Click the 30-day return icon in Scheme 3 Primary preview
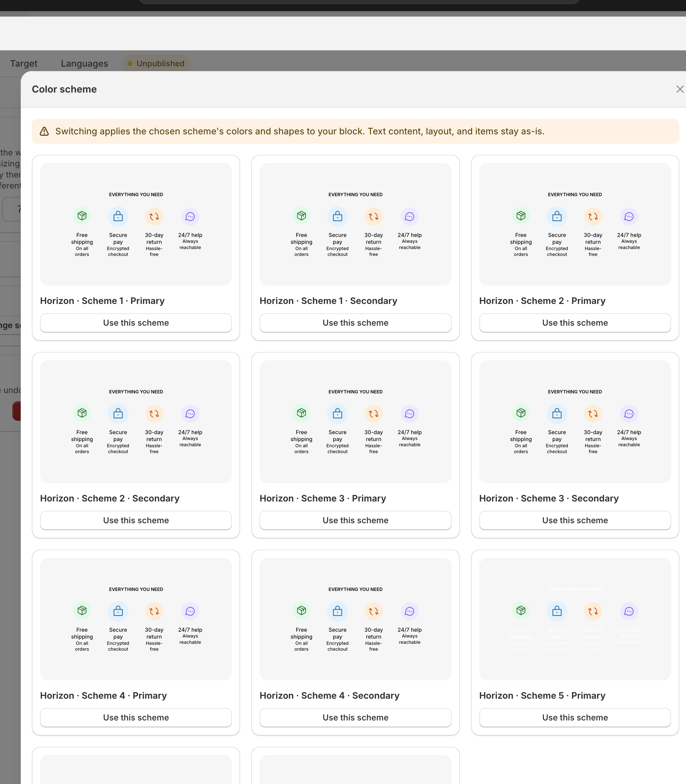This screenshot has height=784, width=686. tap(373, 414)
